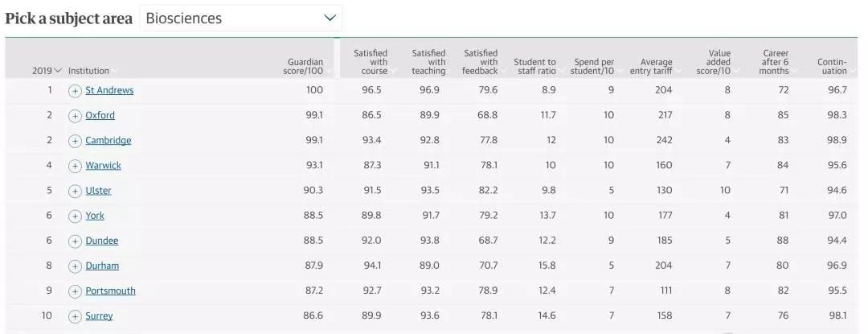Expand the Surrey row plus icon
Image resolution: width=868 pixels, height=334 pixels.
coord(75,316)
